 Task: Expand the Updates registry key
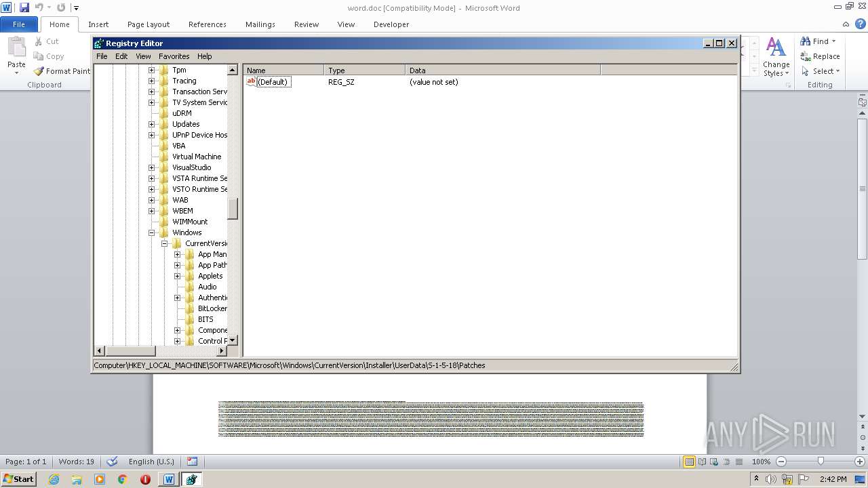pos(151,124)
